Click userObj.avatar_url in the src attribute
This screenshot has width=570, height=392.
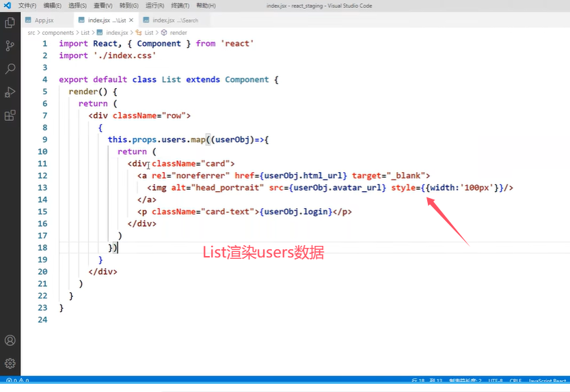pyautogui.click(x=338, y=187)
